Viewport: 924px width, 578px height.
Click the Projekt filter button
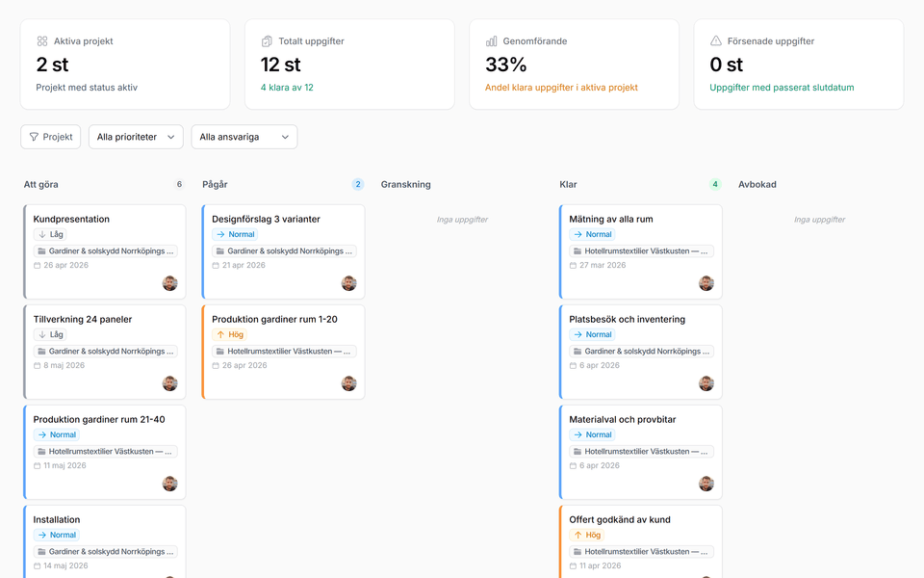[50, 137]
